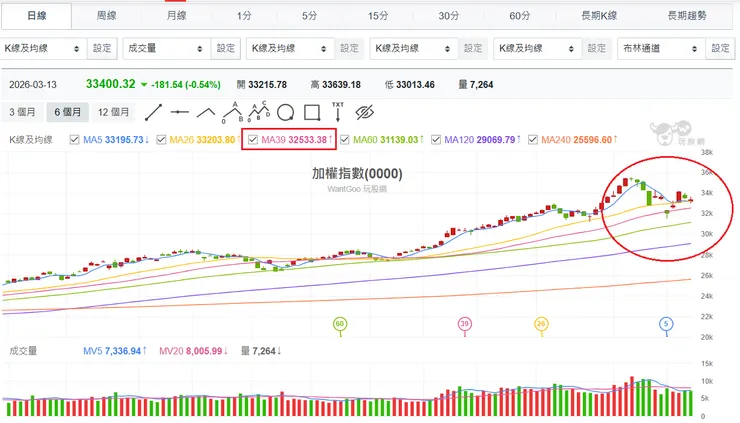This screenshot has width=740, height=423.
Task: Click the MV20 8,005.99 volume average label
Action: [x=193, y=351]
